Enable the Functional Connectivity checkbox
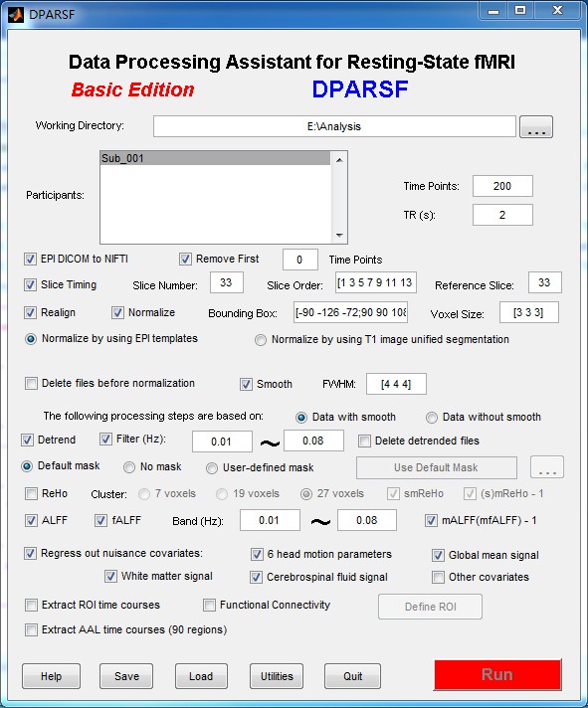588x708 pixels. point(209,605)
